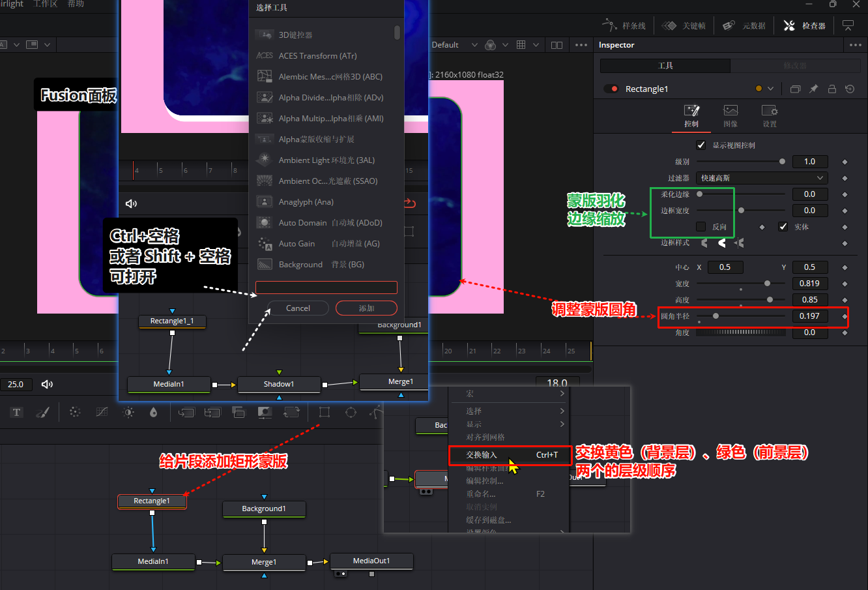Adjust the 圆角半径 slider handle
868x590 pixels.
(x=716, y=316)
